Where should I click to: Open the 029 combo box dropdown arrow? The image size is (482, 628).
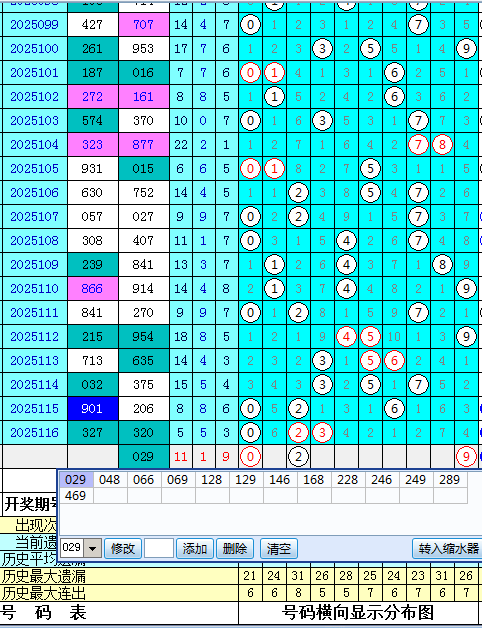pos(93,548)
